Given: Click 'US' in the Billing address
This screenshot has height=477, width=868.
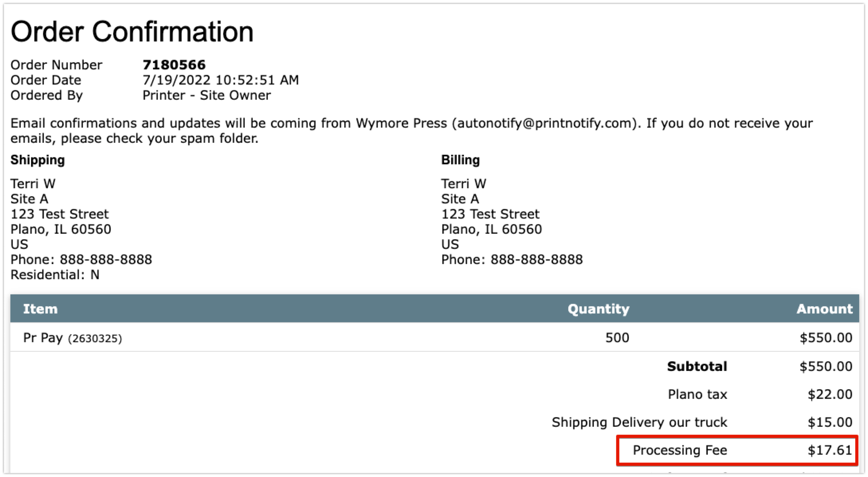Looking at the screenshot, I should click(450, 244).
